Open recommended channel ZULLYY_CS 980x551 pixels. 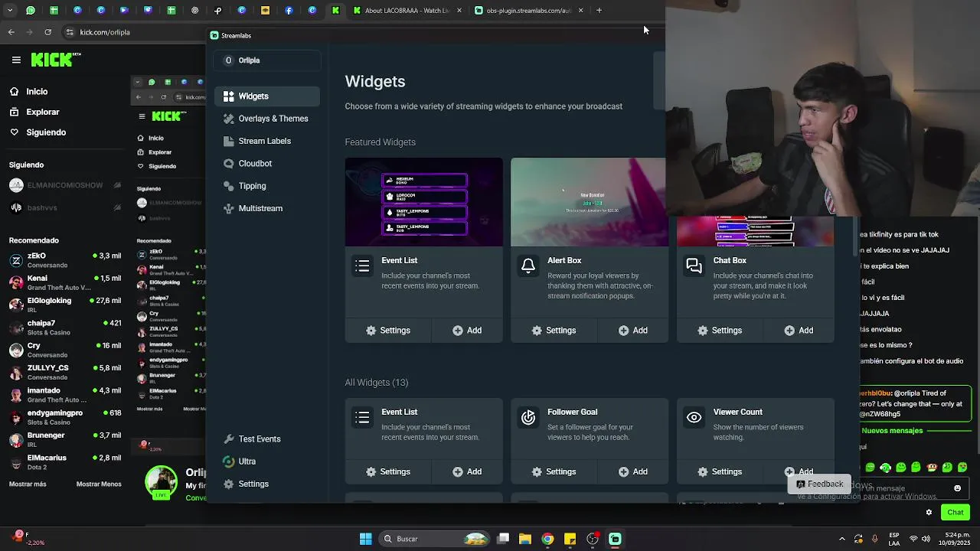(65, 372)
